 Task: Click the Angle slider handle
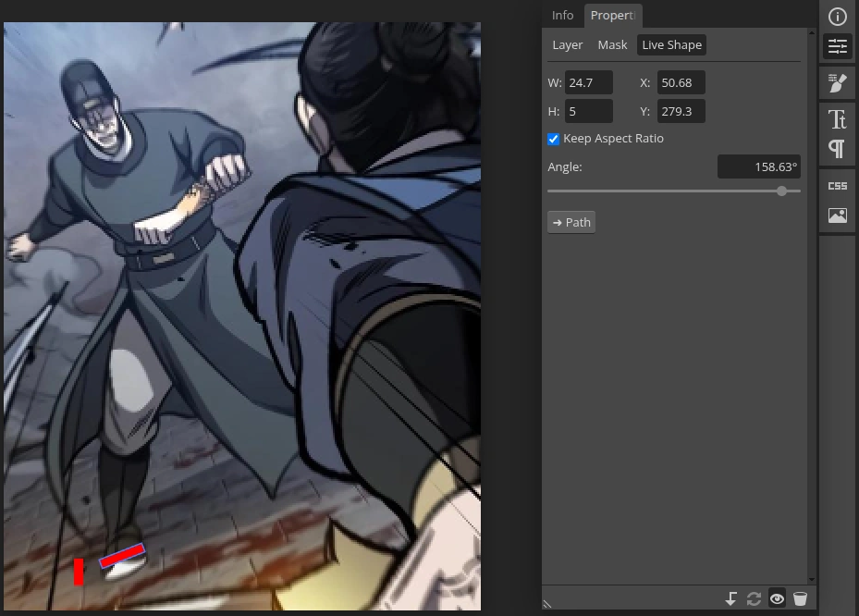(x=781, y=191)
